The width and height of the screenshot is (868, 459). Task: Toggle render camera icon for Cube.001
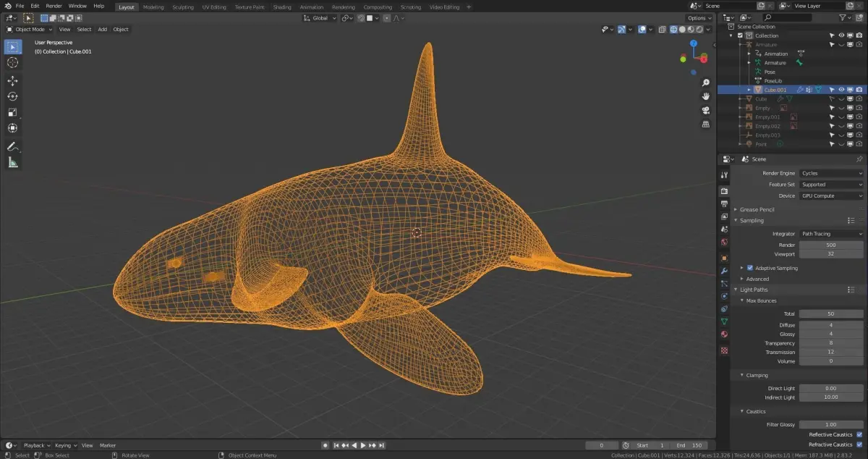coord(859,90)
